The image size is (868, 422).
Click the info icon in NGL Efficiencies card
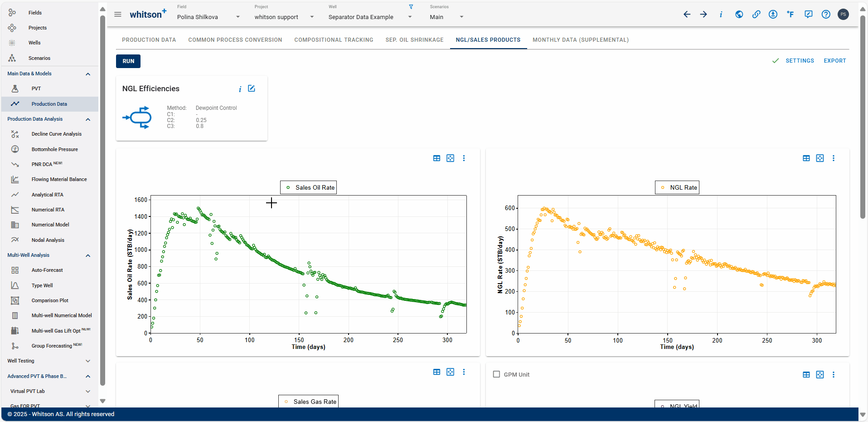[x=240, y=89]
